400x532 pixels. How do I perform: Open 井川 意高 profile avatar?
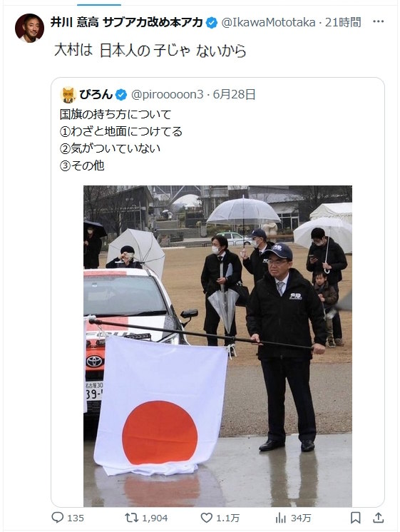pyautogui.click(x=29, y=28)
